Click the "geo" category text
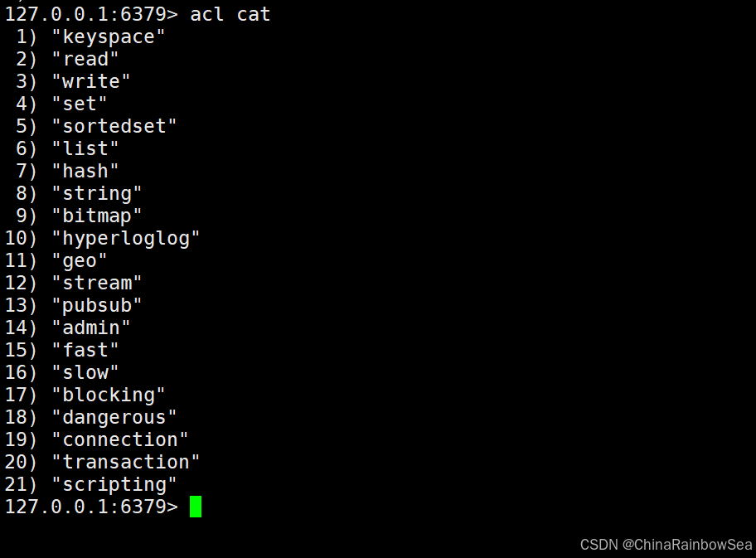Screen dimensions: 756x558 [x=80, y=260]
